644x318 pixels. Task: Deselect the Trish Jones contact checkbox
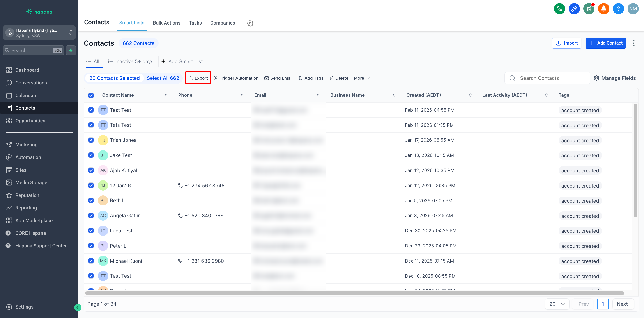click(x=91, y=140)
